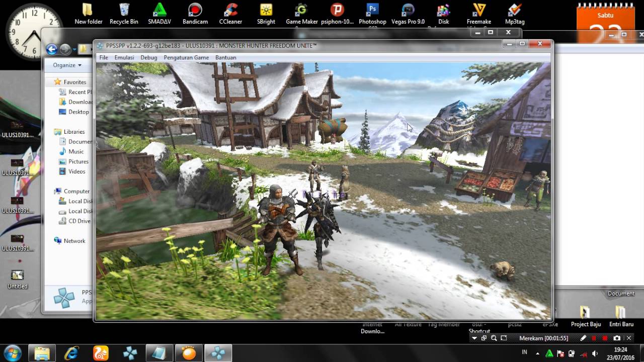Close the Bandicam recording bar
Screen dimensions: 644x362
pos(629,338)
